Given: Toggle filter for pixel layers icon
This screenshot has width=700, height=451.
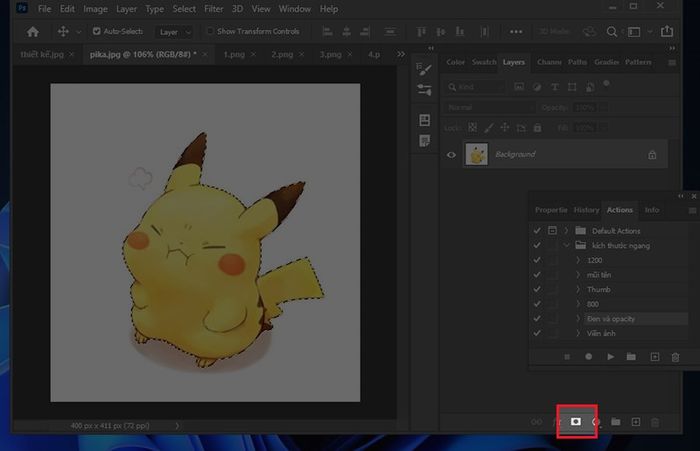Looking at the screenshot, I should (x=519, y=87).
